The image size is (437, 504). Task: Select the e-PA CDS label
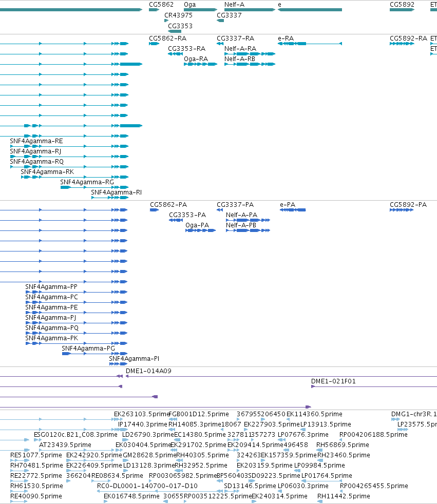pos(288,205)
